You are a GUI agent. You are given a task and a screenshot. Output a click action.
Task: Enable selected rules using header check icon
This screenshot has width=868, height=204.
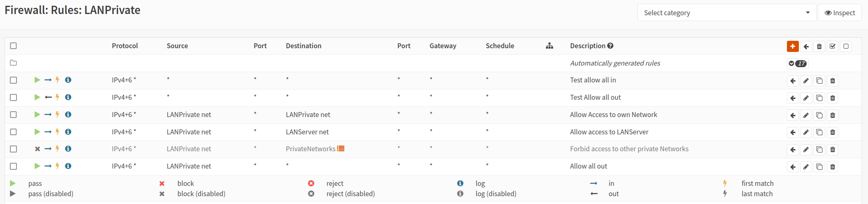point(832,47)
